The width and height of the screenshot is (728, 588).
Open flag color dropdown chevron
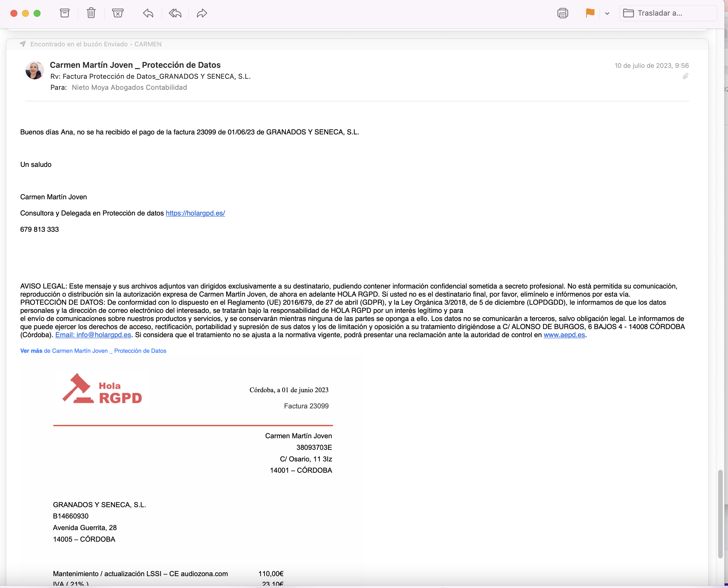pos(607,14)
